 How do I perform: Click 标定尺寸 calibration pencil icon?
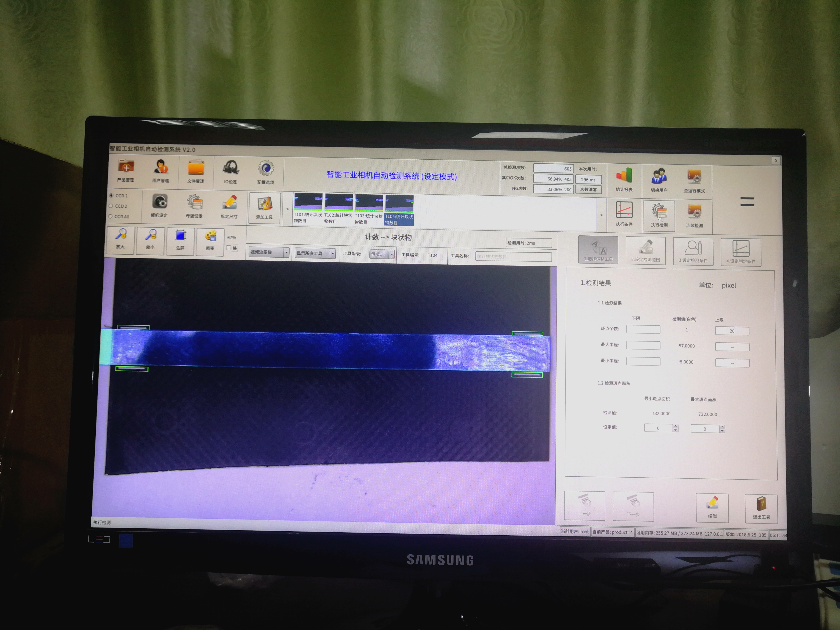pos(229,205)
